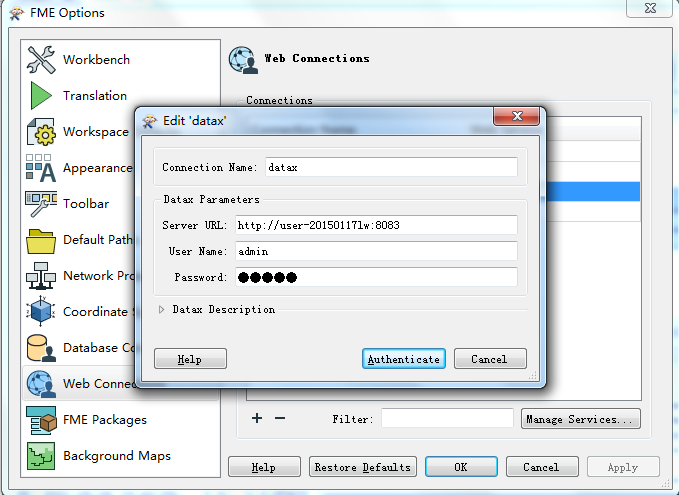Viewport: 679px width, 495px height.
Task: Click Restore Defaults in FME Options
Action: pos(363,466)
